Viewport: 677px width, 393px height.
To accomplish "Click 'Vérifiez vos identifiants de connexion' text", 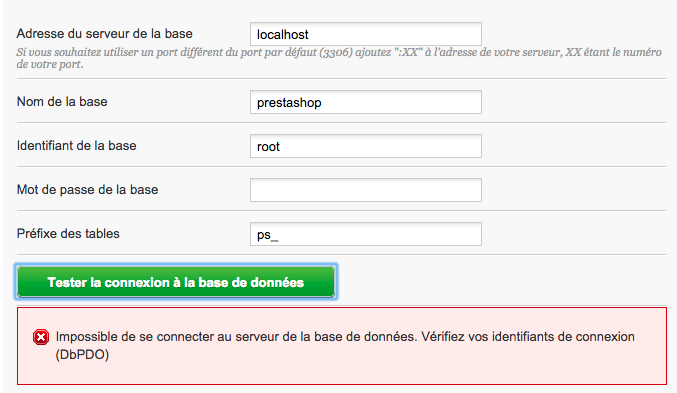I will click(528, 337).
